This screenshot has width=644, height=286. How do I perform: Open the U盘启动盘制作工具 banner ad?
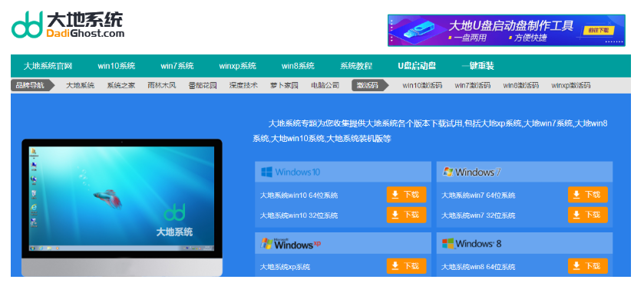pyautogui.click(x=507, y=31)
